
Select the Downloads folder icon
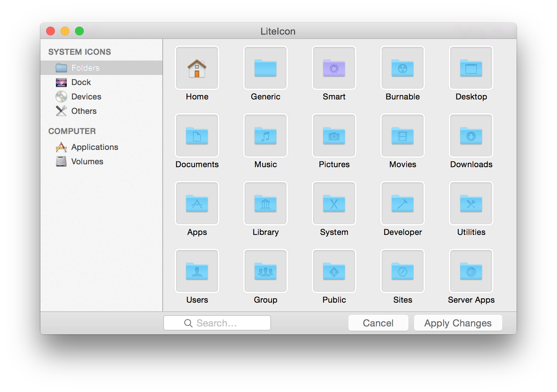click(471, 135)
